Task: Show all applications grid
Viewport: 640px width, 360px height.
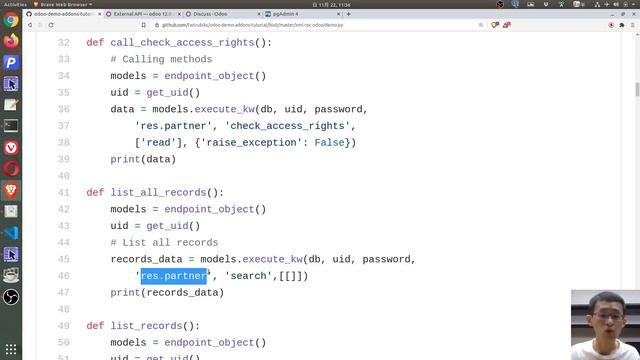Action: (x=11, y=349)
